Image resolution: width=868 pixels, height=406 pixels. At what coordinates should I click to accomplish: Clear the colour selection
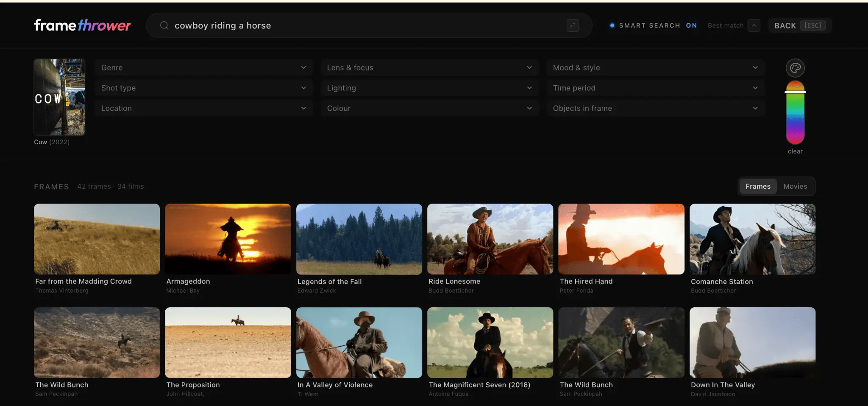point(795,151)
